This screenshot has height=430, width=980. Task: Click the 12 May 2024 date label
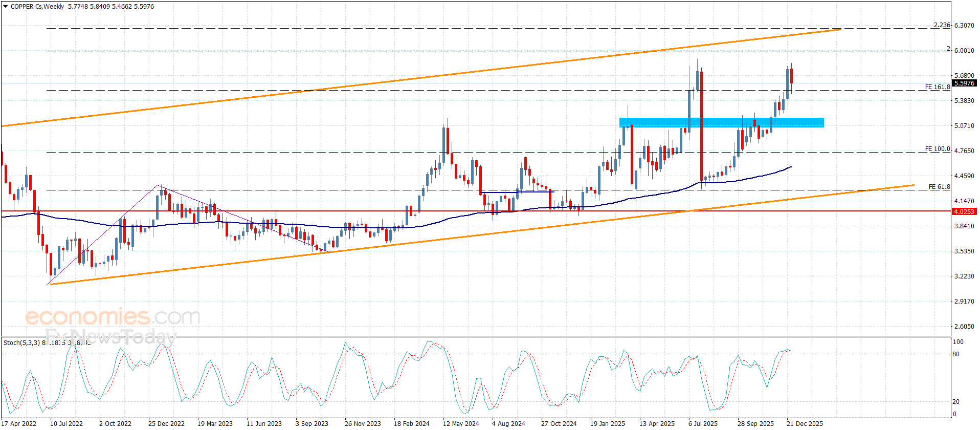point(461,423)
